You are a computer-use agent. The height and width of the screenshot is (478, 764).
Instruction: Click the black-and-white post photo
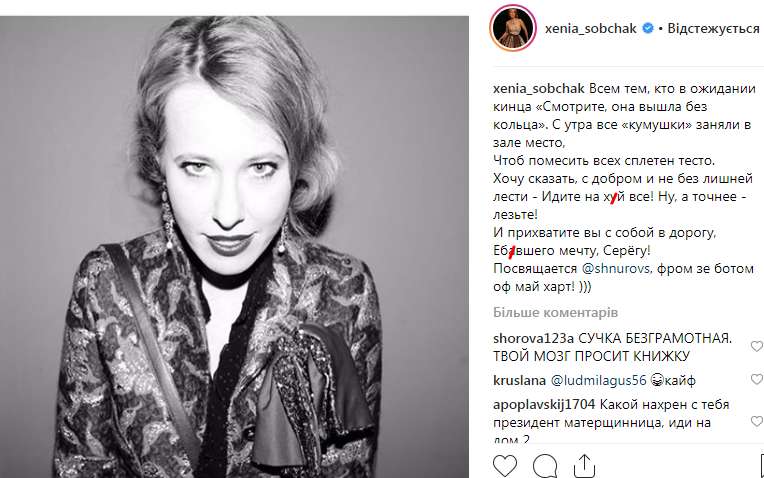pos(234,247)
